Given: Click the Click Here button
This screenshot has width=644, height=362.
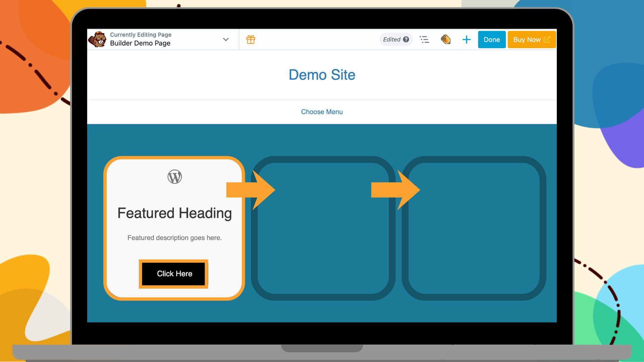Looking at the screenshot, I should 174,274.
